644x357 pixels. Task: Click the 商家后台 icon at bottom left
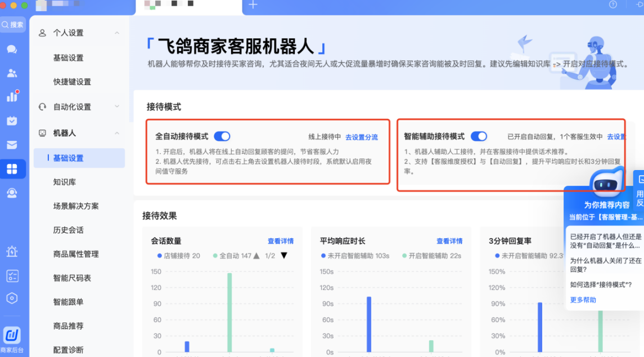(12, 336)
